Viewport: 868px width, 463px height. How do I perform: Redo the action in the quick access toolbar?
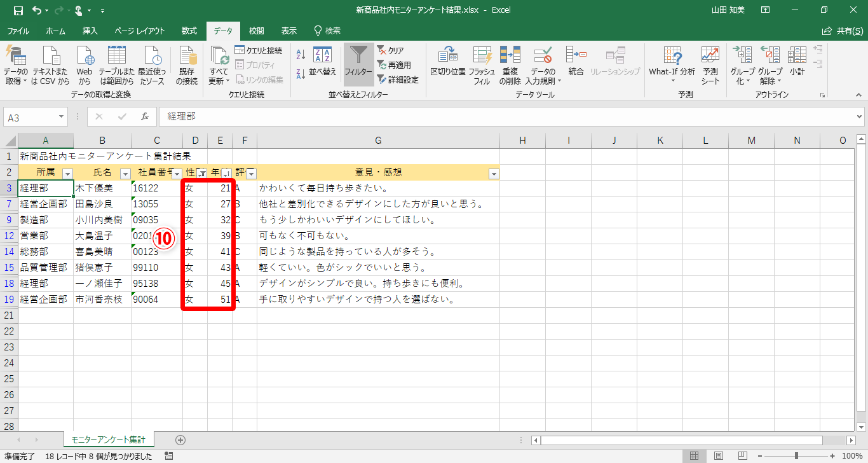click(x=60, y=10)
